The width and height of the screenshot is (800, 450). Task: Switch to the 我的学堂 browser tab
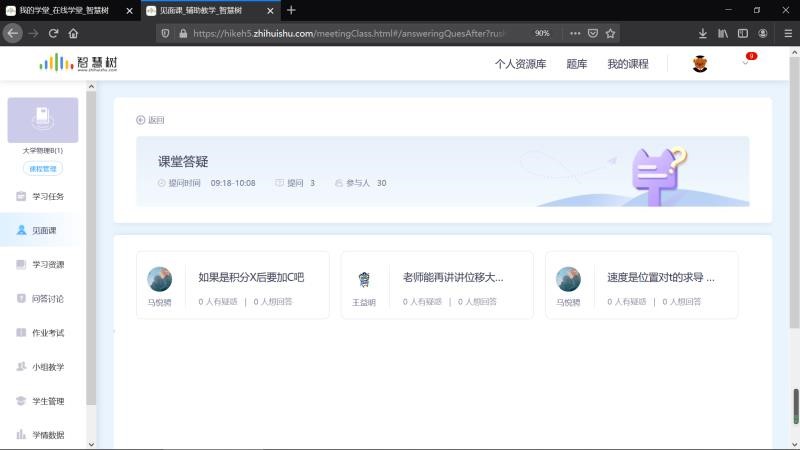pos(65,10)
